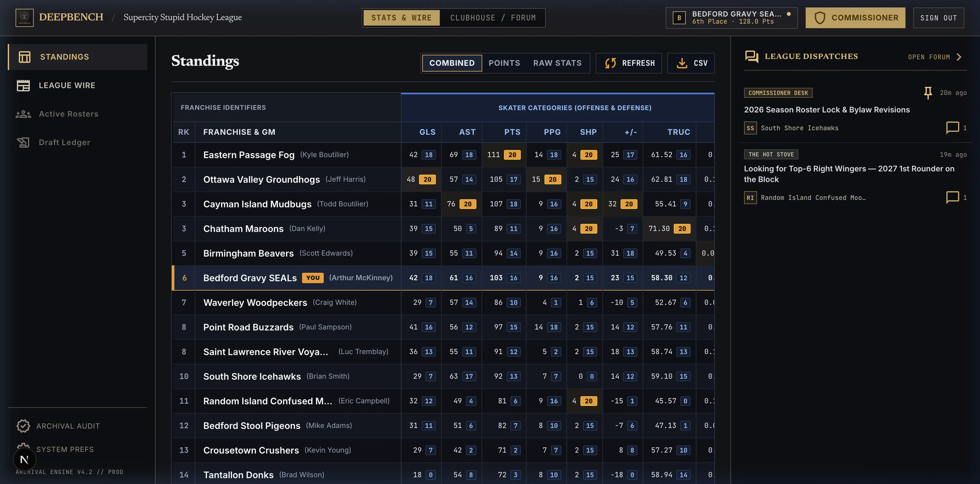
Task: Select the Combined standings view
Action: click(452, 63)
